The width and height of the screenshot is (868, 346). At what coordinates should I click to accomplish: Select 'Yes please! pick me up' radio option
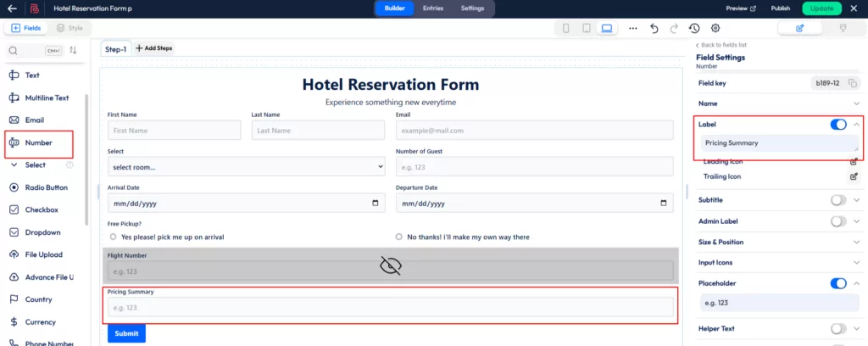(114, 237)
